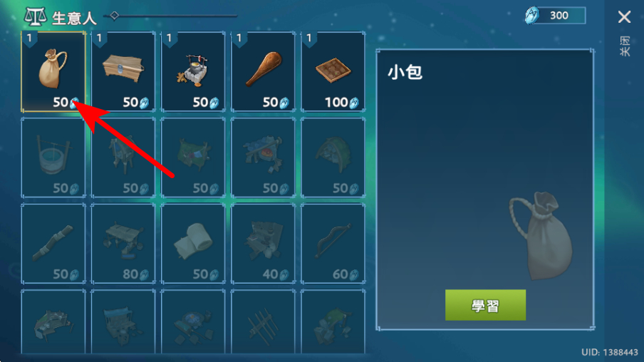Select the locked drying rack tent item
The height and width of the screenshot is (362, 644).
click(x=193, y=157)
